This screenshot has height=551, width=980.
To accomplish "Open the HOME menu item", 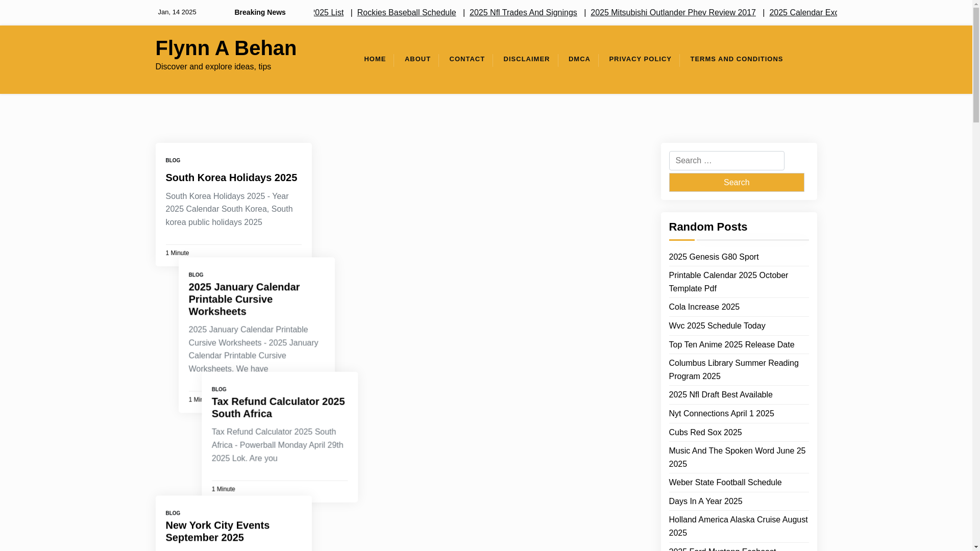I will click(x=375, y=59).
